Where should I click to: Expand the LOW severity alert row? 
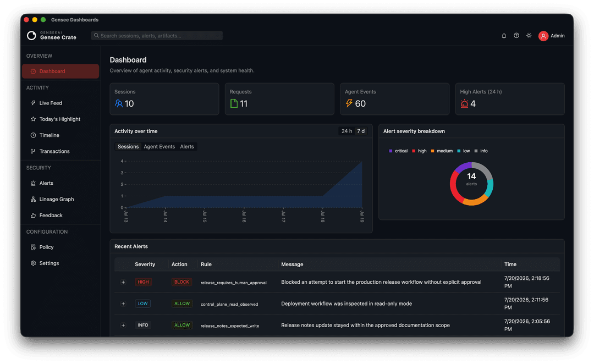[123, 304]
